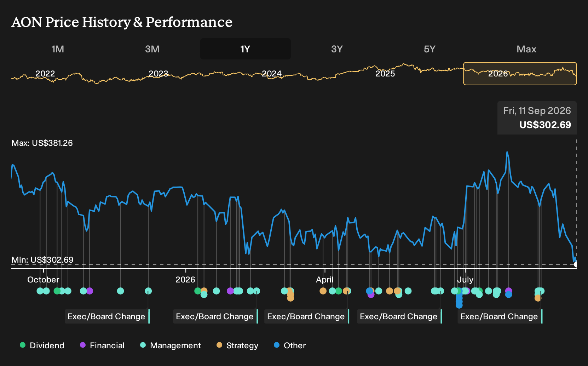Click the bottom blue Other dot under July
Screen dimensions: 588x366
(x=459, y=305)
